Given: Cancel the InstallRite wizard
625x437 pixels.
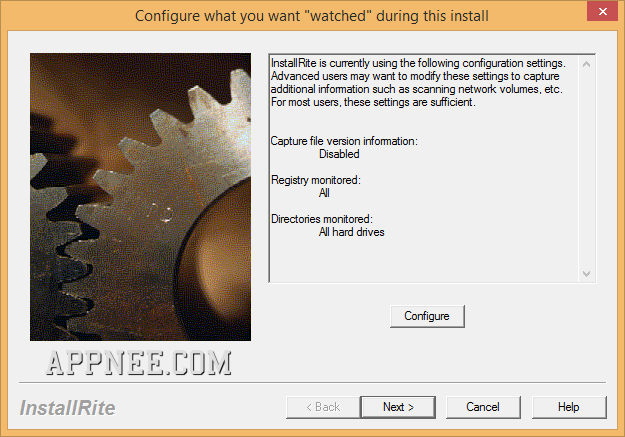Looking at the screenshot, I should (483, 407).
